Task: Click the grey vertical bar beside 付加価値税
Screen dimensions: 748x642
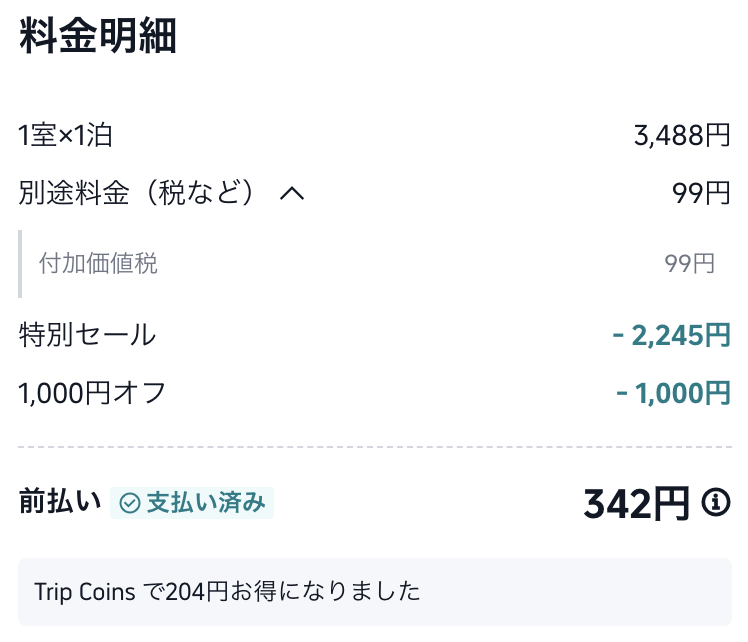Action: [20, 263]
